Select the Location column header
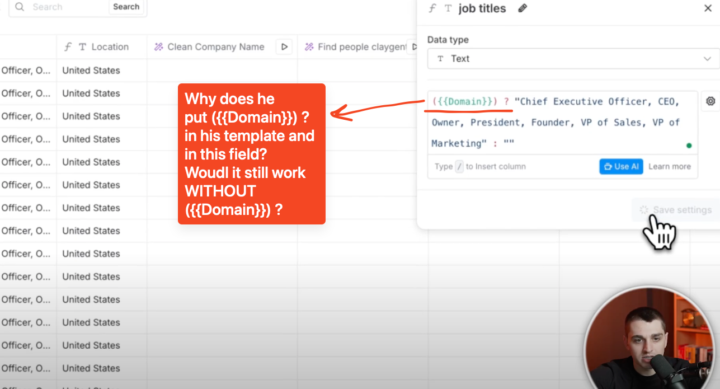The image size is (720, 389). [x=102, y=47]
